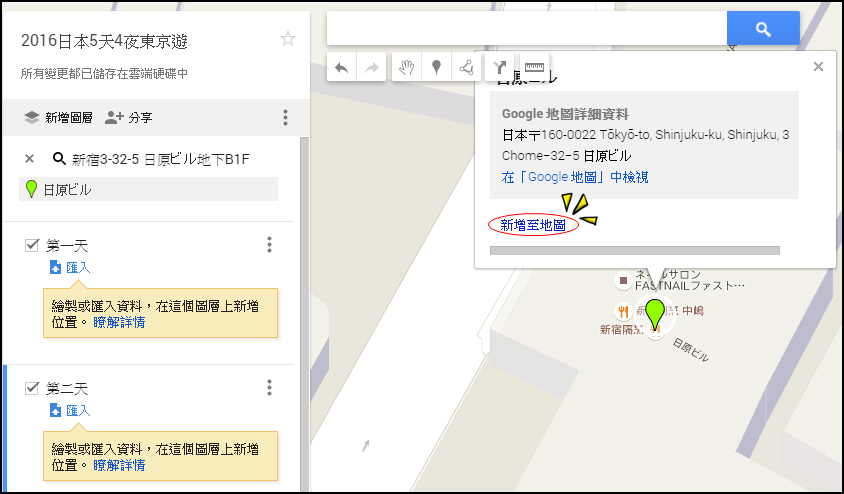The width and height of the screenshot is (844, 494).
Task: Click the undo arrow in map toolbar
Action: point(342,68)
